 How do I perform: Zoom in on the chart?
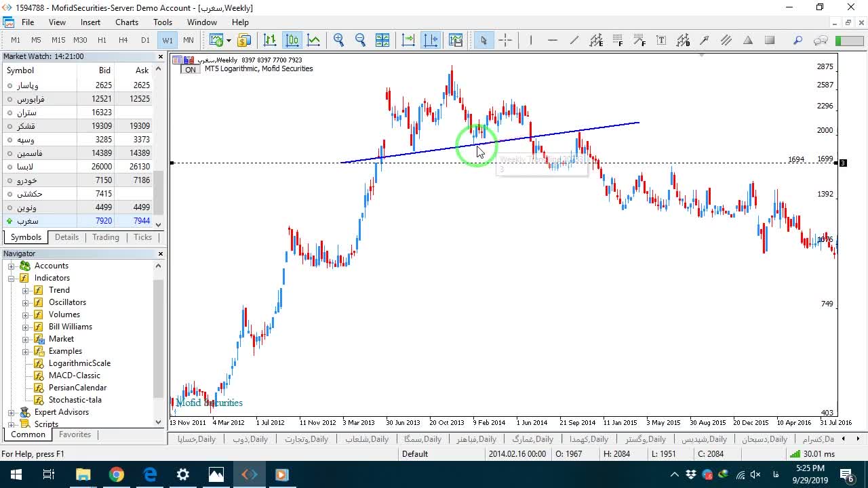pyautogui.click(x=339, y=40)
